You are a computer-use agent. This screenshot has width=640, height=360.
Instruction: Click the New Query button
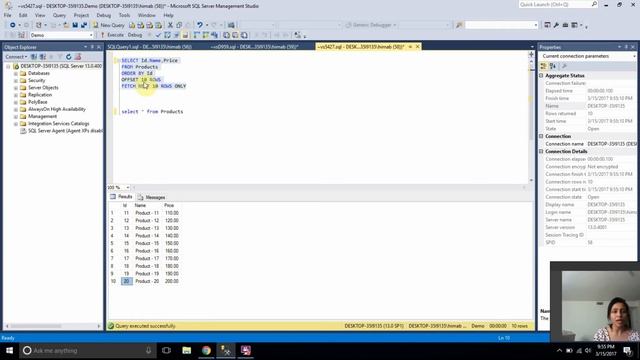(x=109, y=25)
